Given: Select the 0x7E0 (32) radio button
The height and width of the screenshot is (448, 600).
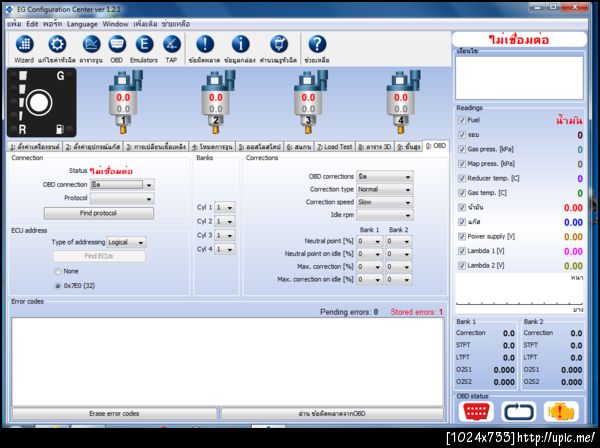Looking at the screenshot, I should click(58, 286).
